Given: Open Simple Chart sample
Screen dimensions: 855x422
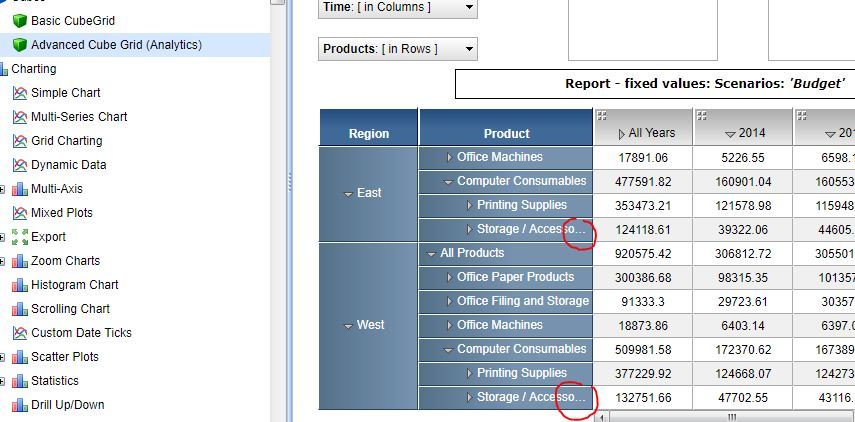Looking at the screenshot, I should point(65,93).
